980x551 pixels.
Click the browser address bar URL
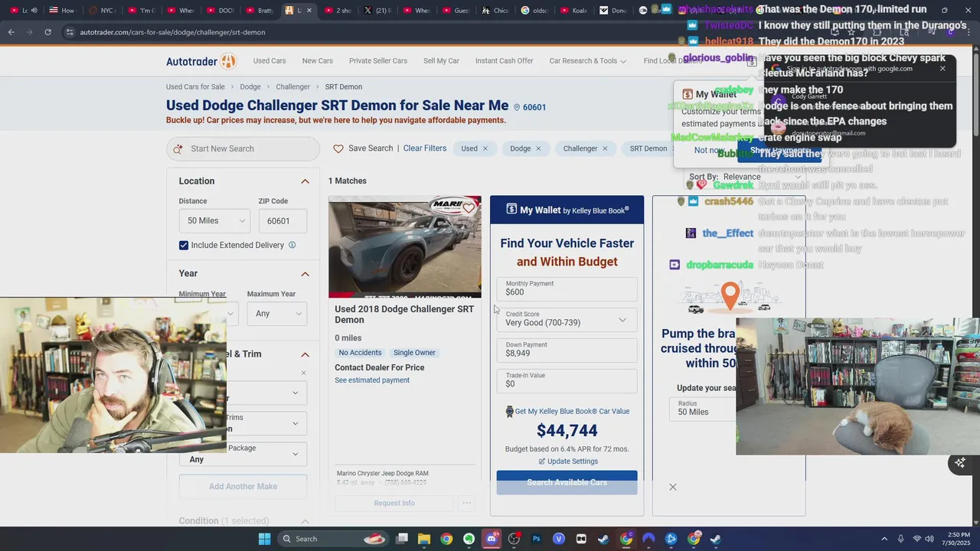tap(172, 32)
